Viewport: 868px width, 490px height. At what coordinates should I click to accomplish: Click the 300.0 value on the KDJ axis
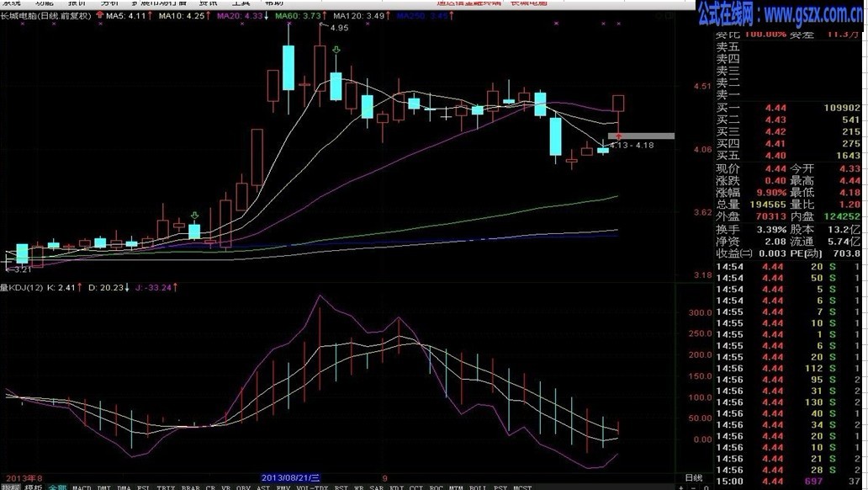701,312
